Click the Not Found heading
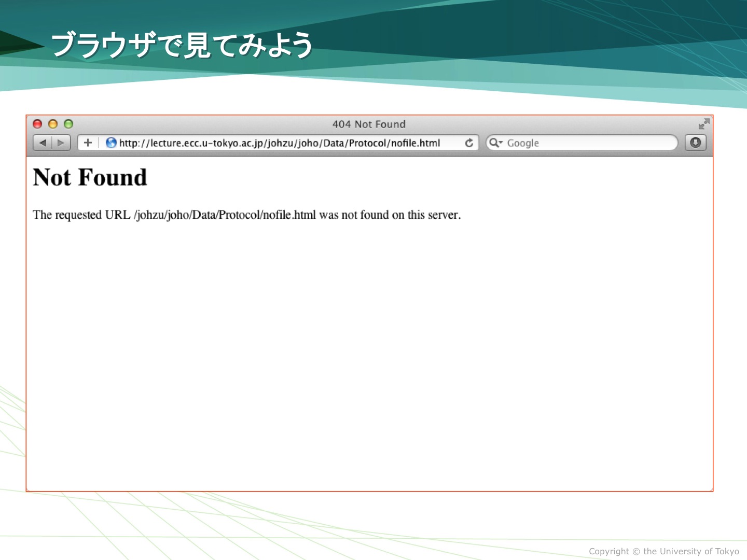747x560 pixels. click(90, 177)
